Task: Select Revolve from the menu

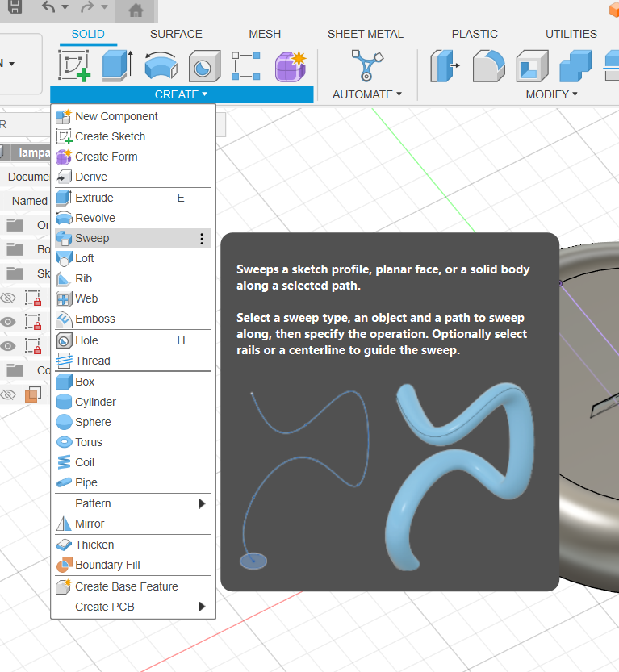Action: tap(133, 218)
